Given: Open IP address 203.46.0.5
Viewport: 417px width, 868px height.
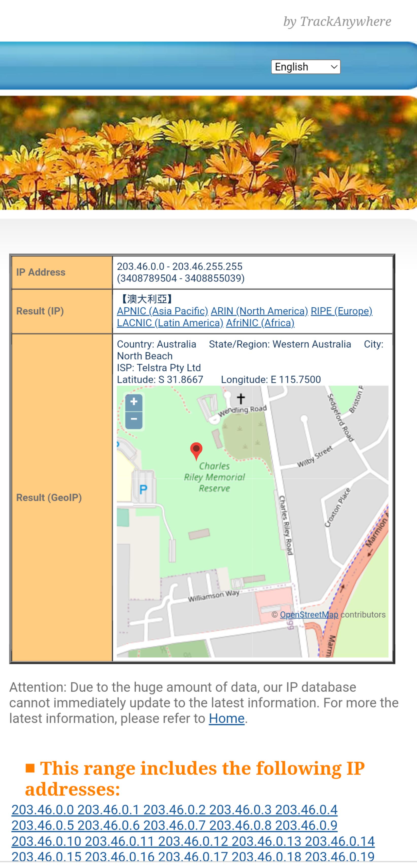Looking at the screenshot, I should 42,825.
